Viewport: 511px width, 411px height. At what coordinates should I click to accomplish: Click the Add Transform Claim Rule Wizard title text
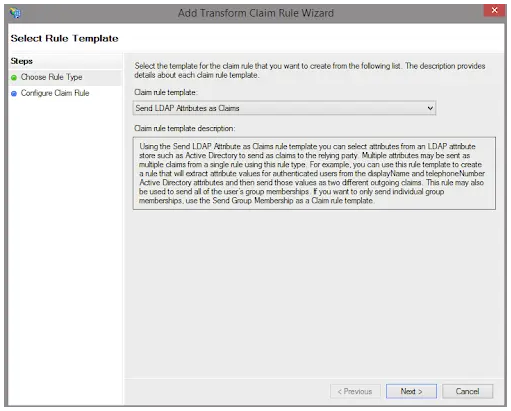[256, 13]
